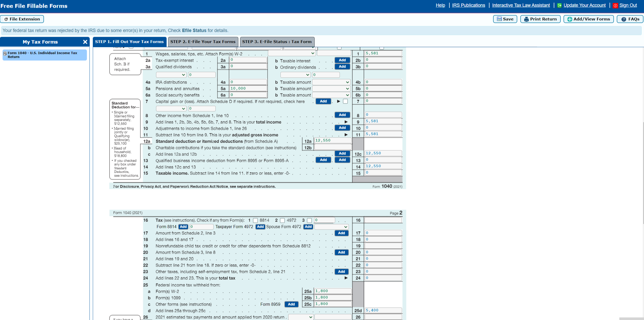This screenshot has width=644, height=320.
Task: Click the standard deduction 12a field
Action: tap(333, 140)
